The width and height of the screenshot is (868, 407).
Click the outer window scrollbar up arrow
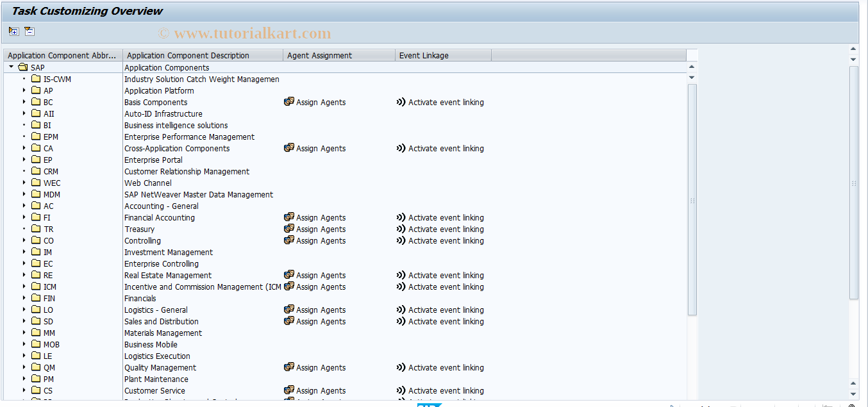tap(853, 49)
